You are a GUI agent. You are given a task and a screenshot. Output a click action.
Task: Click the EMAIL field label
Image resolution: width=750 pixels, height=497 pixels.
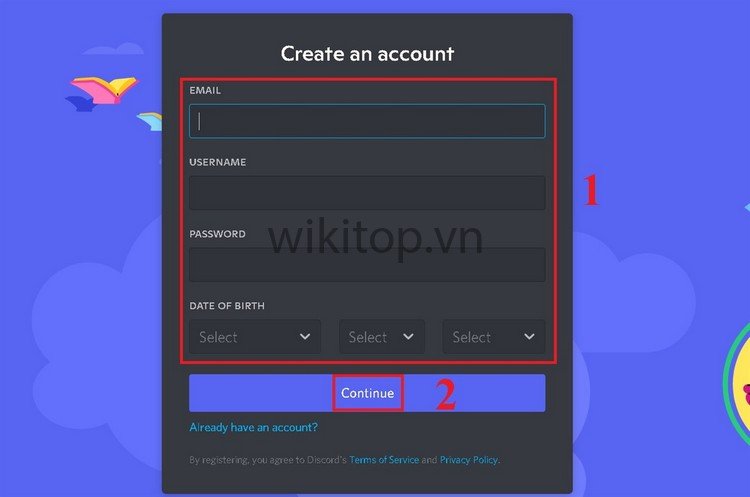click(205, 90)
